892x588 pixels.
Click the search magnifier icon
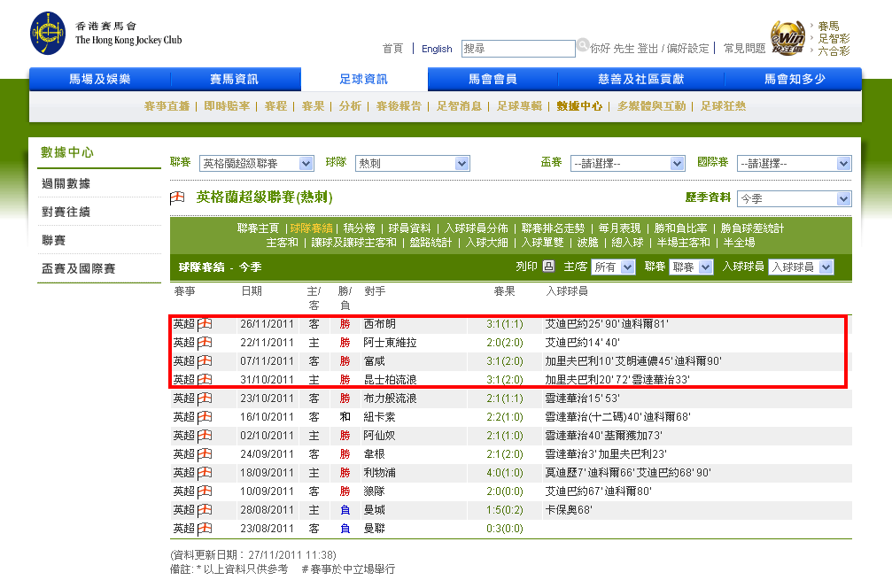point(583,44)
